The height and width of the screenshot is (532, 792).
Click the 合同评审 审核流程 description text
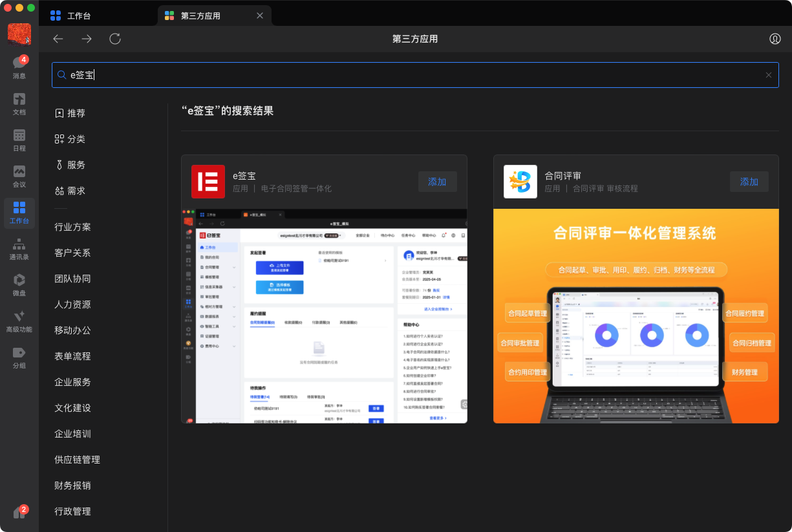pyautogui.click(x=605, y=189)
